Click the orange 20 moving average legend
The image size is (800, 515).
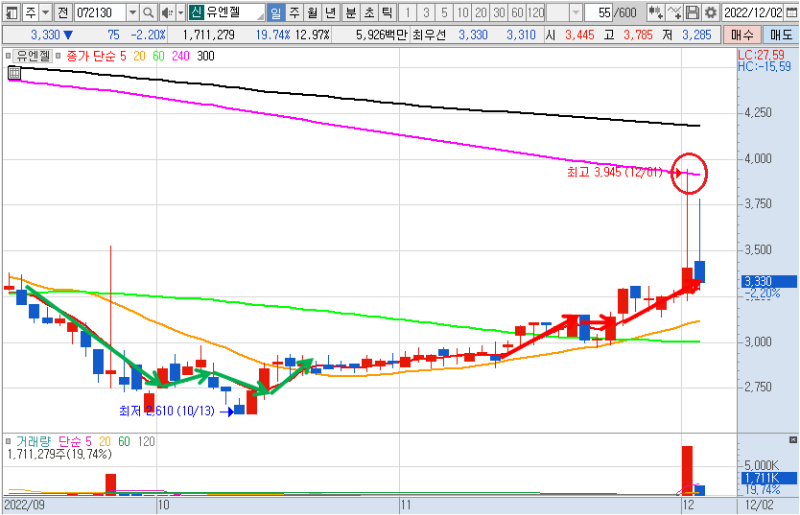pyautogui.click(x=139, y=56)
